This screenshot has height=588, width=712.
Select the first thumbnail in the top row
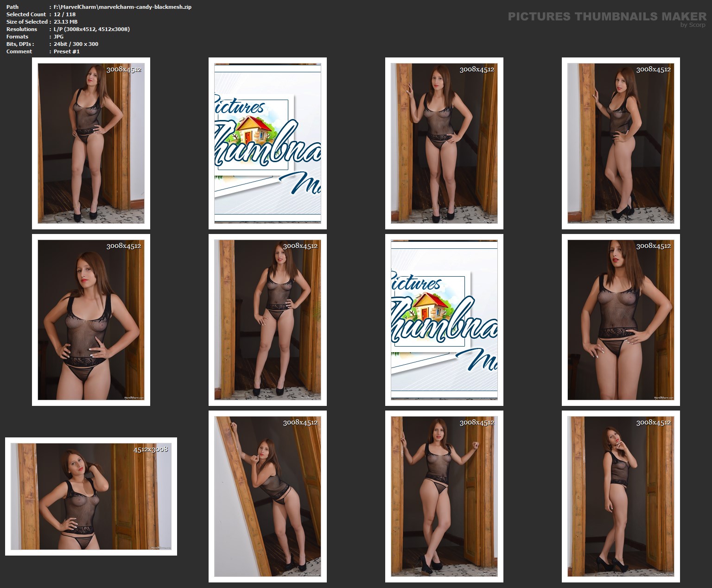[x=91, y=143]
